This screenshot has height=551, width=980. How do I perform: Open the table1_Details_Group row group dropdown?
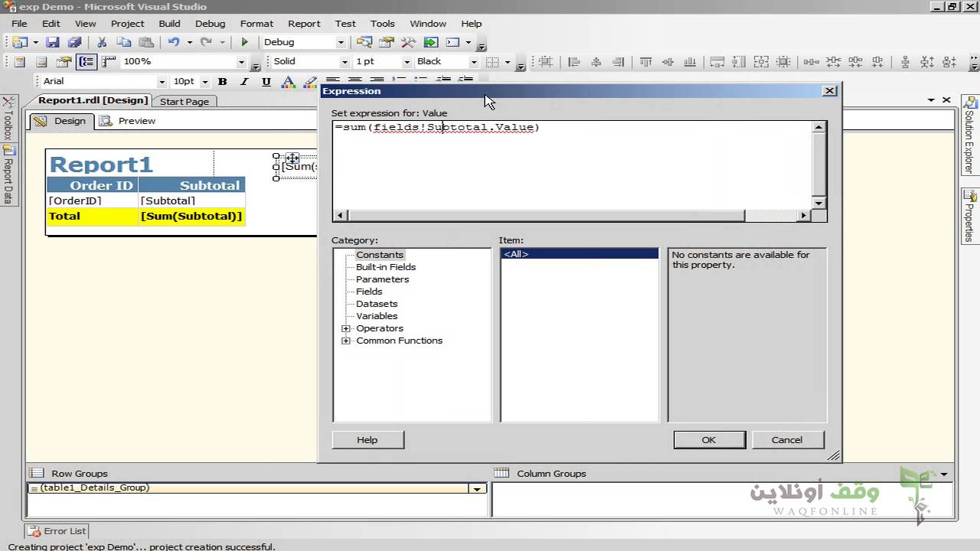point(477,488)
